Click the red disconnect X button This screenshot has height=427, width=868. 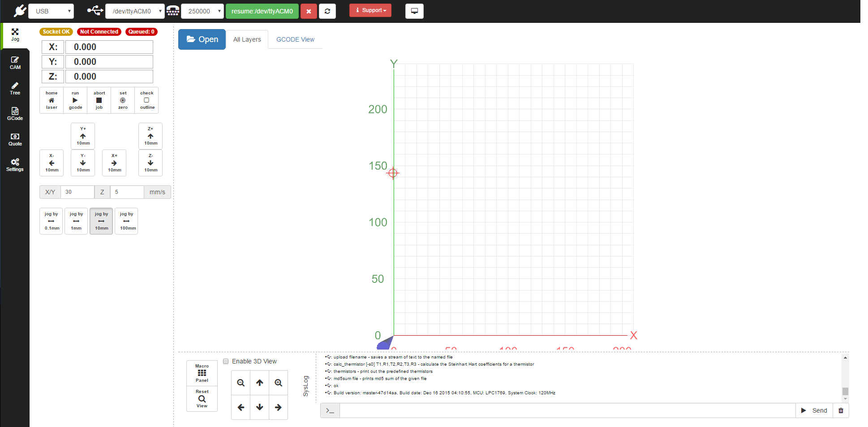(309, 11)
